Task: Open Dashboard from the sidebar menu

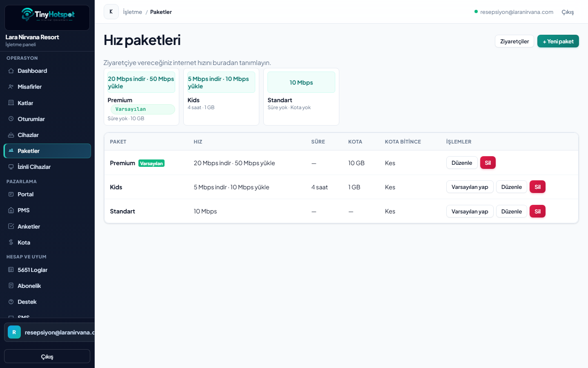Action: pyautogui.click(x=47, y=71)
